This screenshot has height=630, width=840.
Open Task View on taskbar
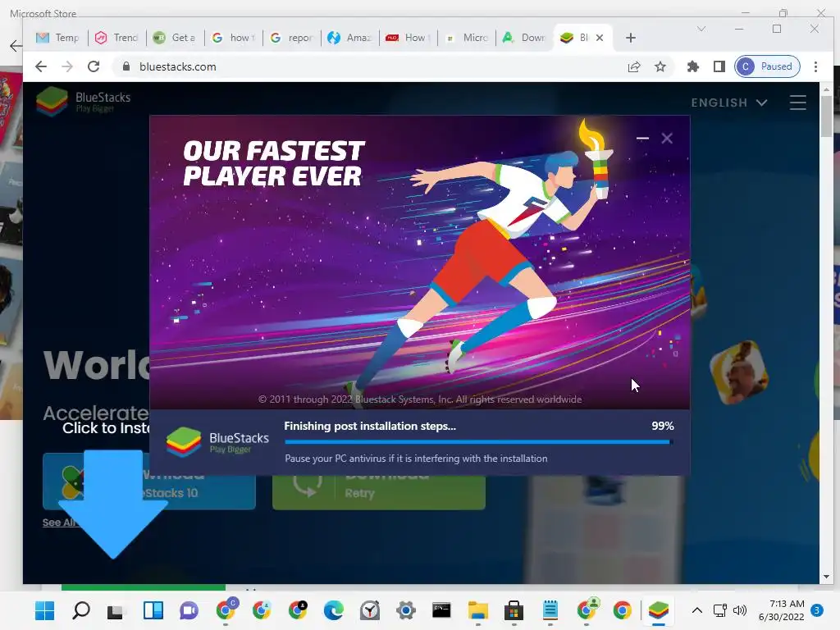116,611
